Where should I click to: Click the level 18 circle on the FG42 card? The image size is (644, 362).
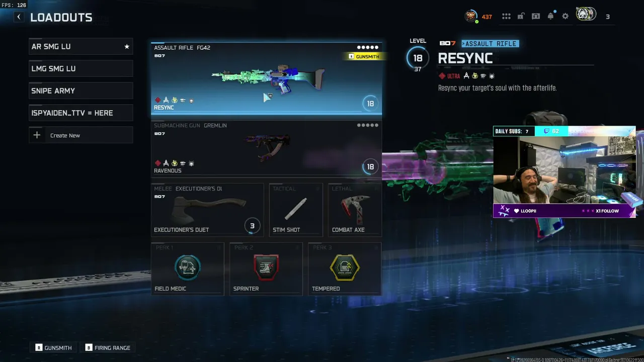[370, 104]
